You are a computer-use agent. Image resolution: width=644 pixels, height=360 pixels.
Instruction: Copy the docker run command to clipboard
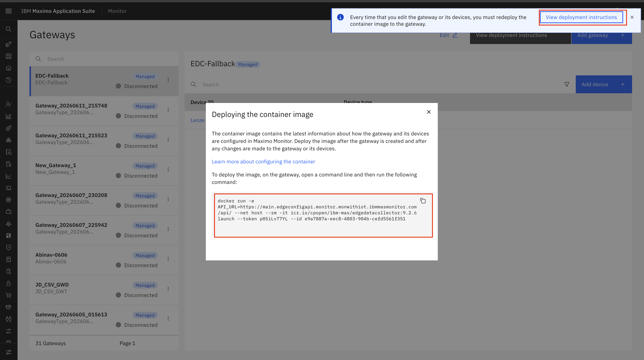(x=423, y=201)
